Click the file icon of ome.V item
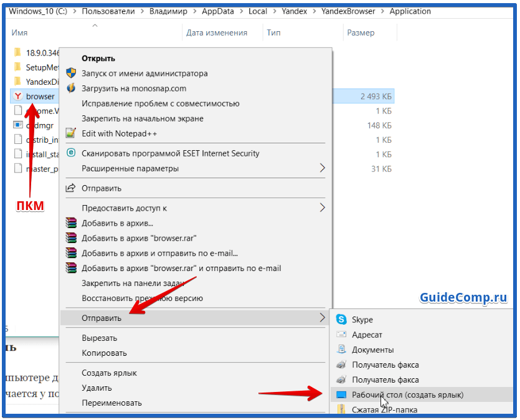The height and width of the screenshot is (420, 520). pyautogui.click(x=18, y=110)
